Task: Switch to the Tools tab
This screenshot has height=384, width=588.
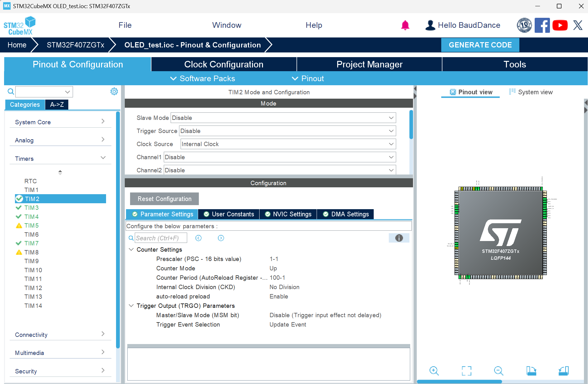Action: pos(515,64)
